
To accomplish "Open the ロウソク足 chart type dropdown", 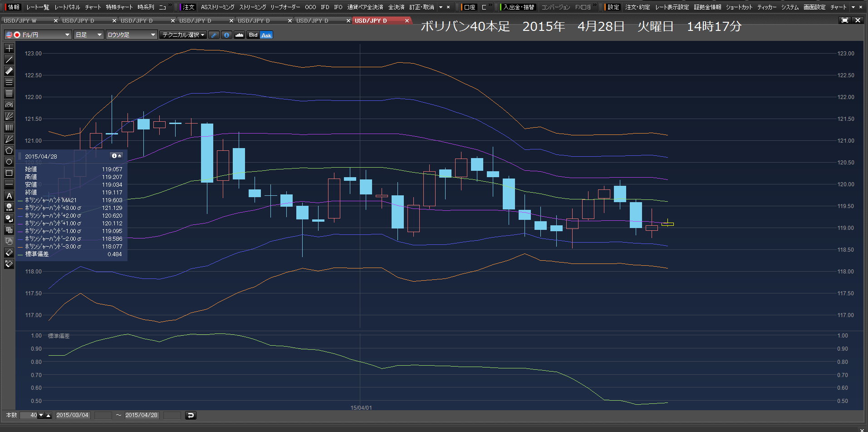I will click(x=131, y=35).
